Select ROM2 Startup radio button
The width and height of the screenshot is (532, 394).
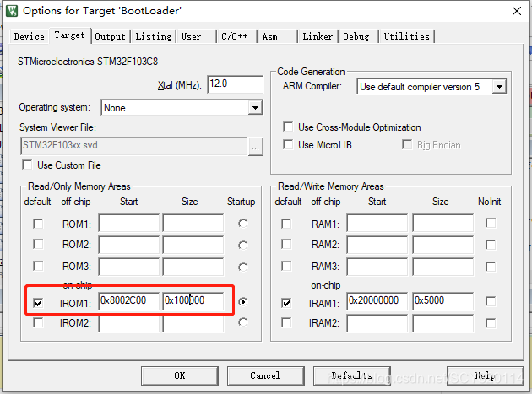pos(242,246)
